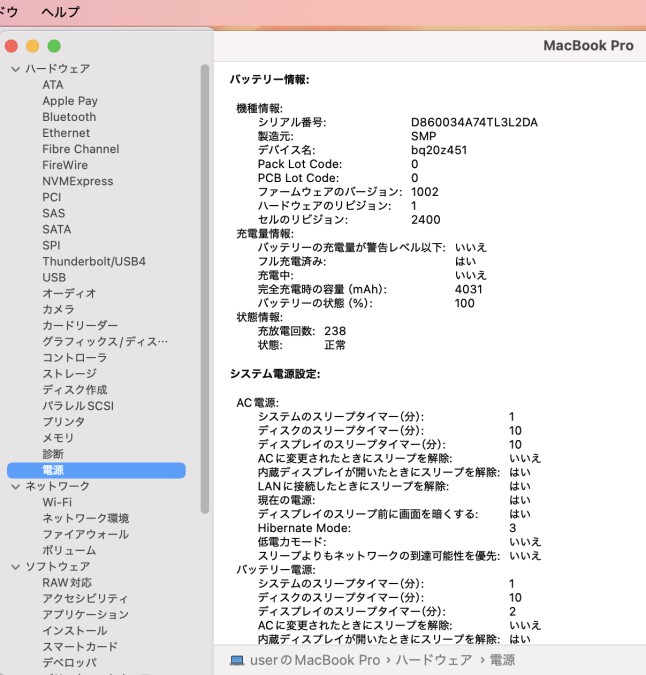Select Ethernet in the sidebar
The width and height of the screenshot is (646, 675).
tap(66, 133)
